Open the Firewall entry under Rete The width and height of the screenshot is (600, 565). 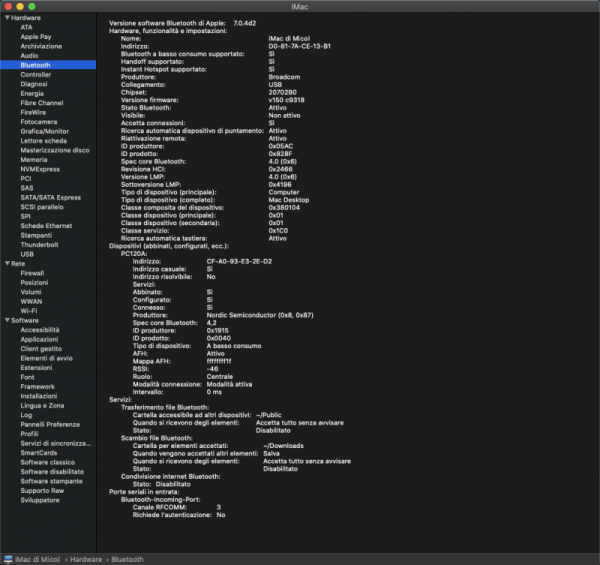(x=32, y=272)
